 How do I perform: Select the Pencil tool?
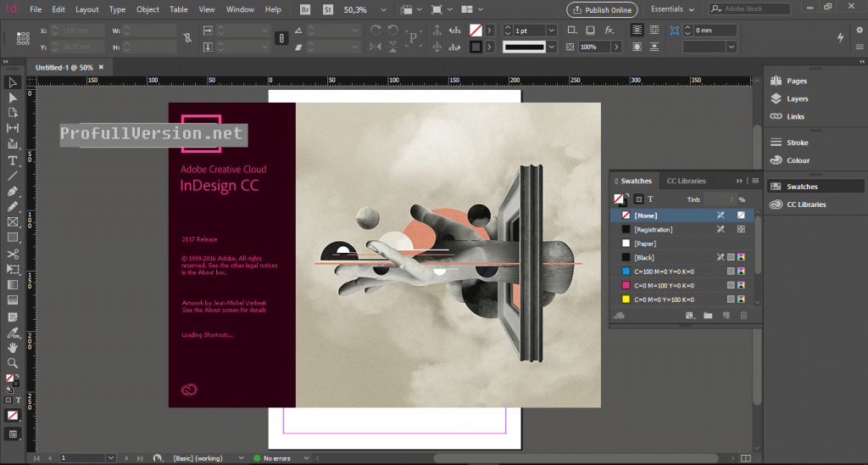click(x=12, y=207)
